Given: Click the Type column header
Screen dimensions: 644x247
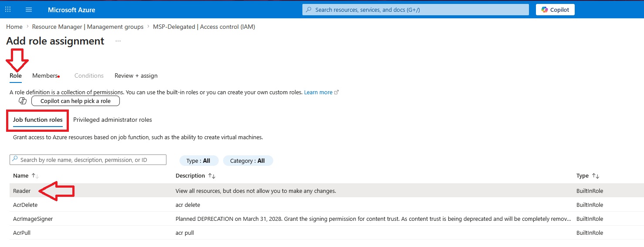Looking at the screenshot, I should (583, 176).
